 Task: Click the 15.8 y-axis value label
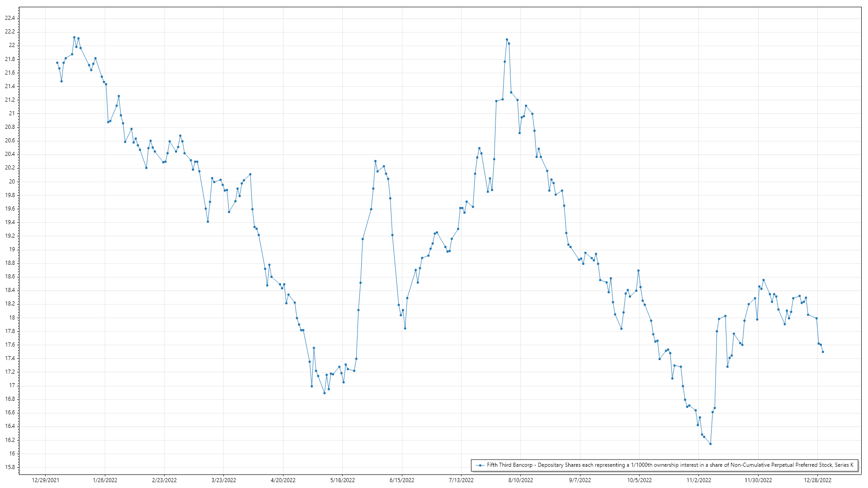tap(9, 467)
